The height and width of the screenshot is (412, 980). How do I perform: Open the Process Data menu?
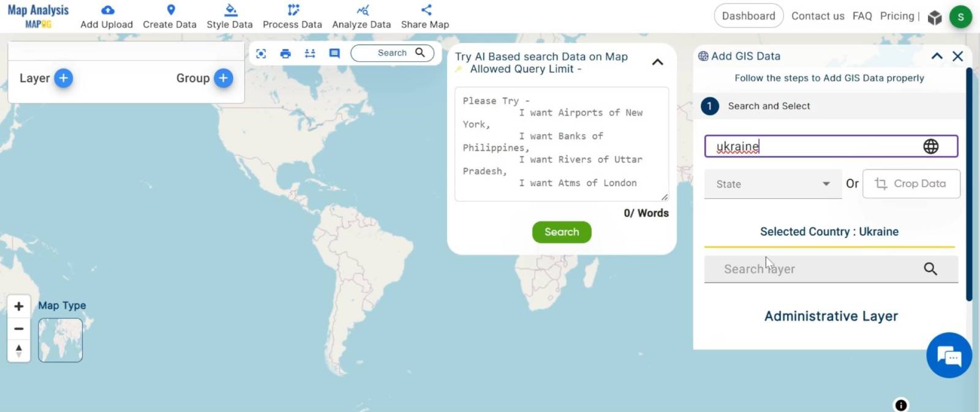292,17
